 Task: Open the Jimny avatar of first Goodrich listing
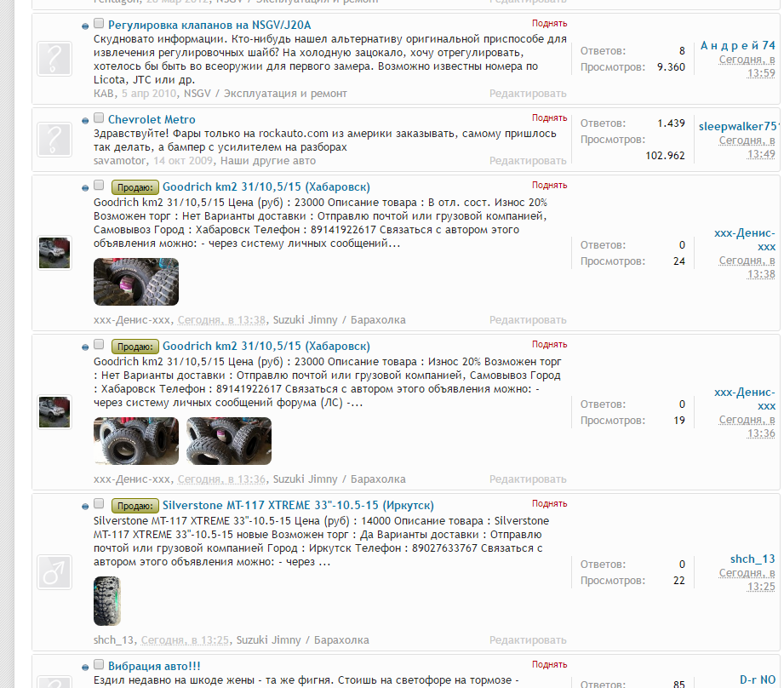pos(54,253)
